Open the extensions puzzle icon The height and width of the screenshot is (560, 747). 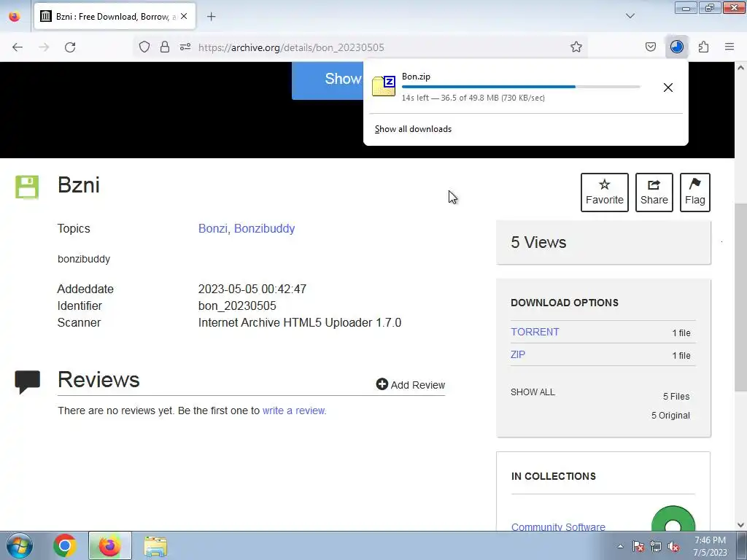click(703, 47)
